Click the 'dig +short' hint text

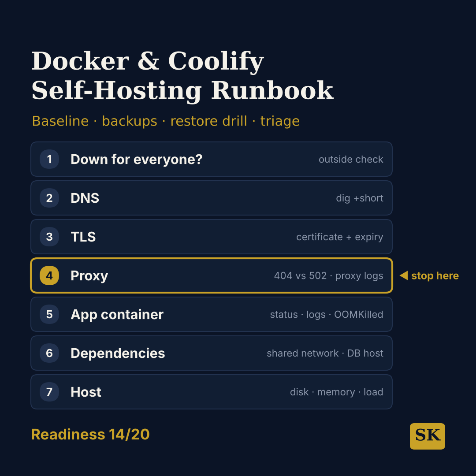[x=360, y=198]
